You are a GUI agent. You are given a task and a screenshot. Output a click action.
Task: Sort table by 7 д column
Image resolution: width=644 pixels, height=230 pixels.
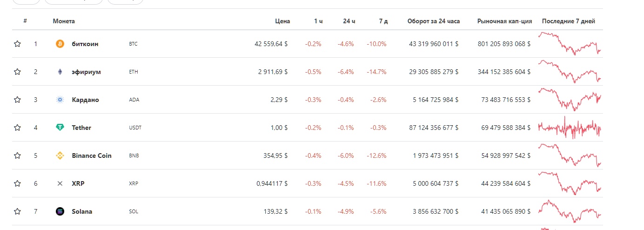click(383, 21)
